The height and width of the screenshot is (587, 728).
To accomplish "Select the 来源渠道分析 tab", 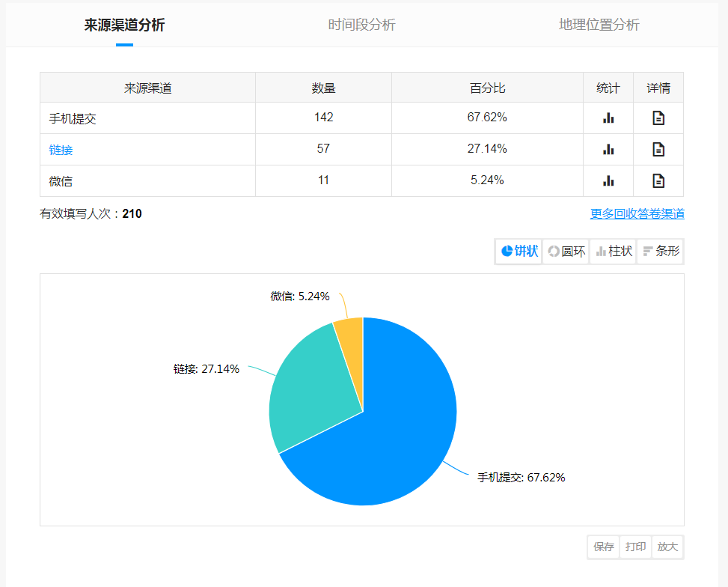I will [x=124, y=25].
